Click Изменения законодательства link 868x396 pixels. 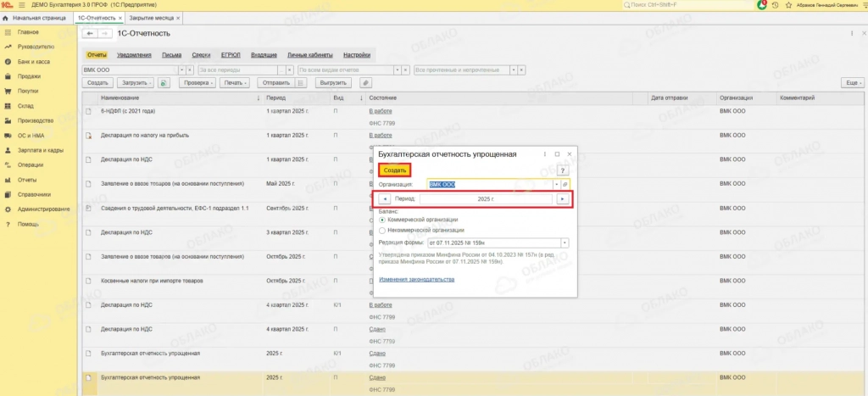417,280
